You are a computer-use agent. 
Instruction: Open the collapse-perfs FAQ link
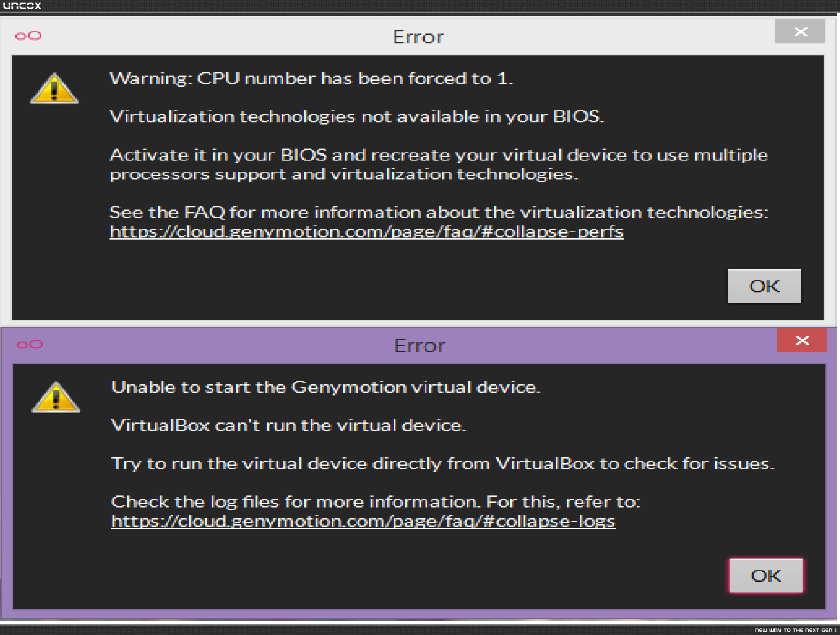point(367,232)
